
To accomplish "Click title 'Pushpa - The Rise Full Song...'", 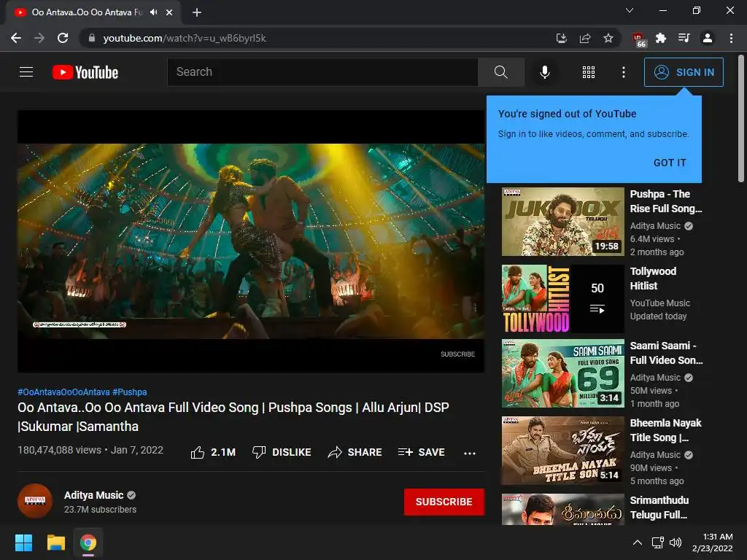I will [666, 201].
